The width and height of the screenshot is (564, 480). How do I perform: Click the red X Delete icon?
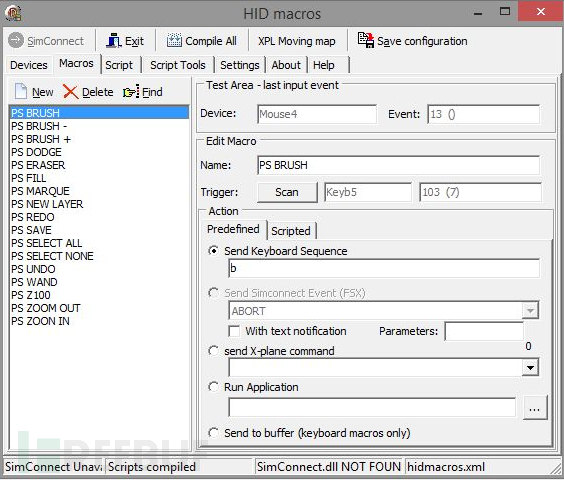(70, 92)
